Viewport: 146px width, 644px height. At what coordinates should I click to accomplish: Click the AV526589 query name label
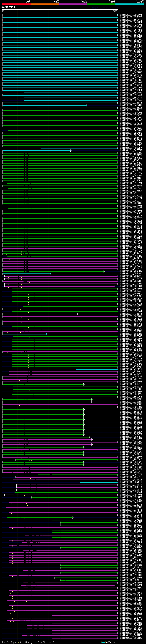point(8,8)
